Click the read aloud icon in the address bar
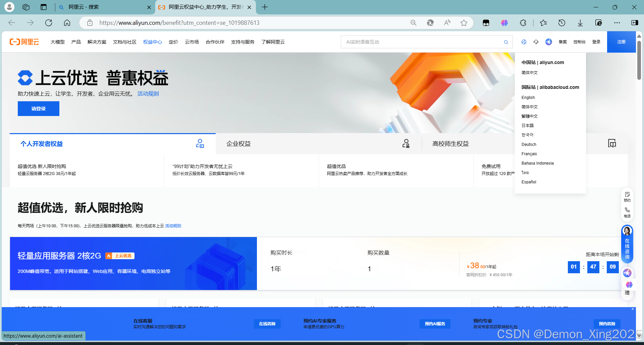The width and height of the screenshot is (644, 345). click(x=447, y=23)
